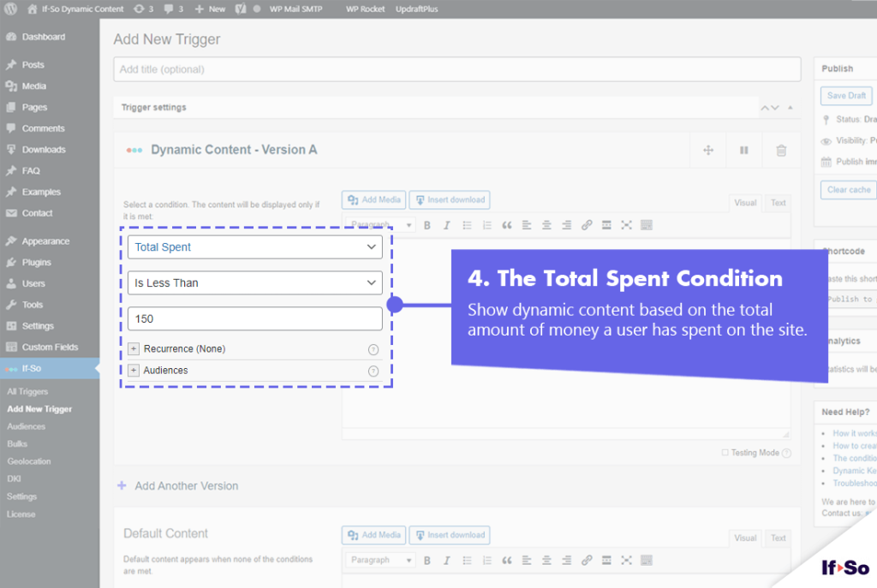Open New content menu in admin bar
877x588 pixels.
pos(210,9)
